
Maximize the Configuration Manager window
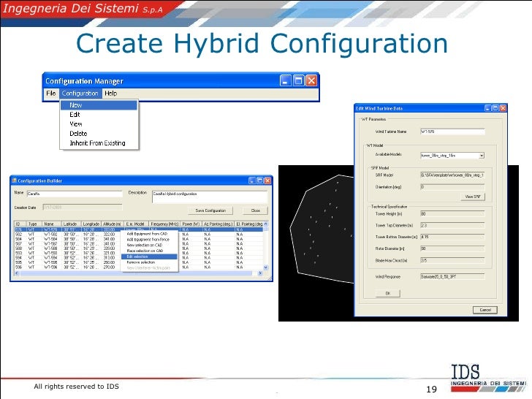(x=299, y=80)
